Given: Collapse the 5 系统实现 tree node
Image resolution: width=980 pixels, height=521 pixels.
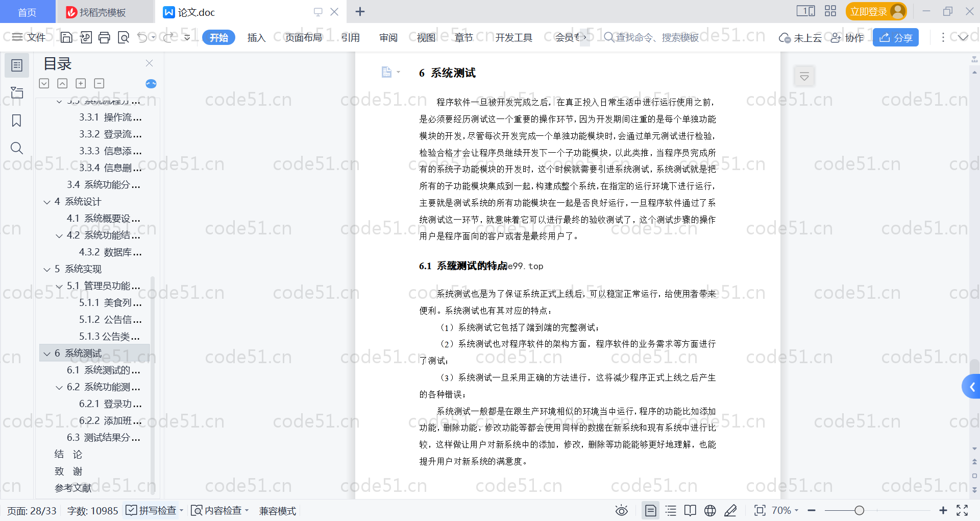Looking at the screenshot, I should 47,269.
